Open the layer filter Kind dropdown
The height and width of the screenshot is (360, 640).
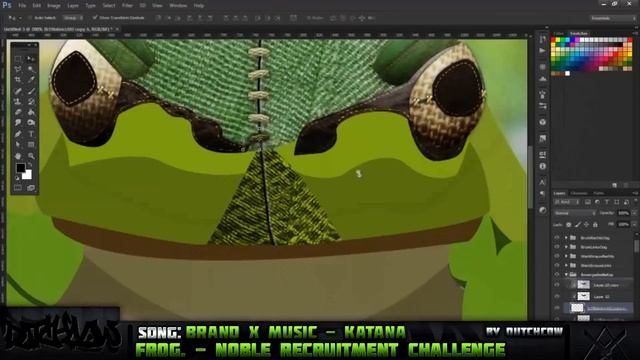(x=567, y=202)
